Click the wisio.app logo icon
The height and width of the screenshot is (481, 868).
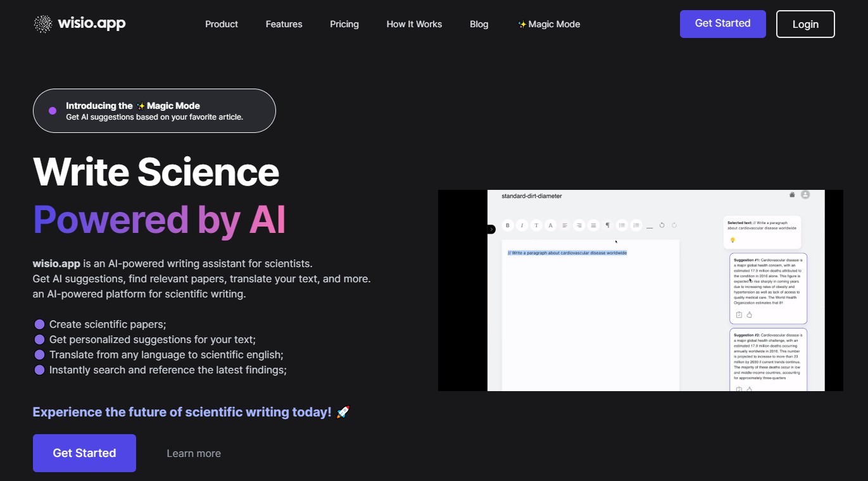coord(43,24)
